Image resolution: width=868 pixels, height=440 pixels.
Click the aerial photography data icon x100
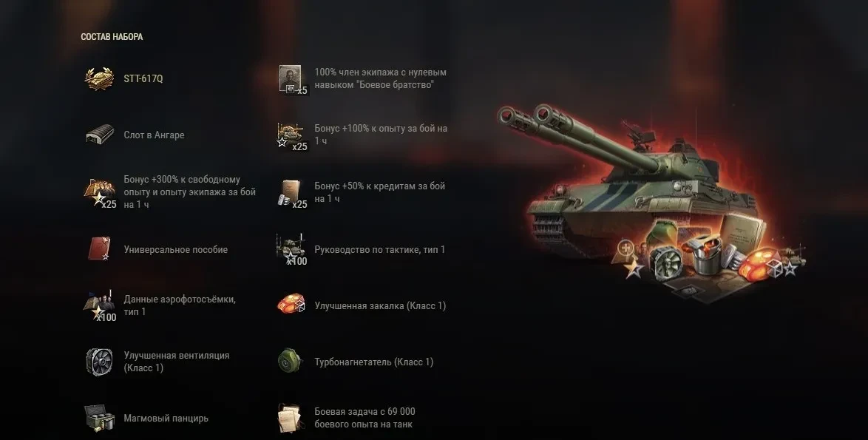click(x=100, y=305)
